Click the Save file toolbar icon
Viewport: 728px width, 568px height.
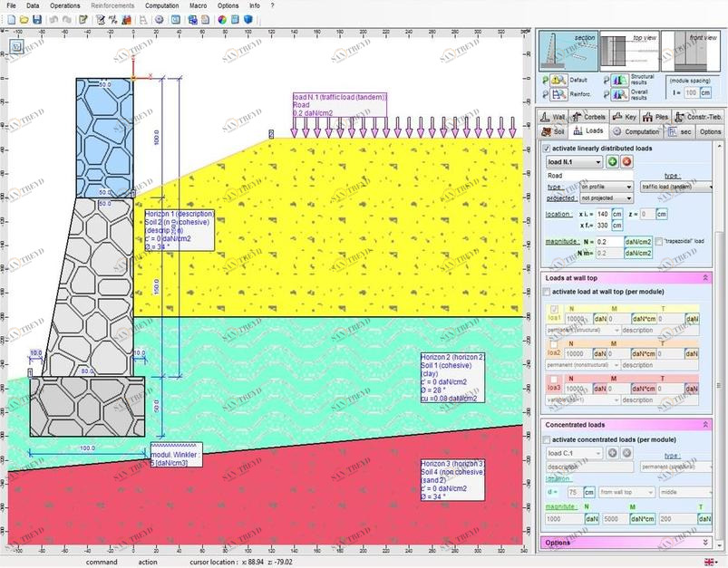point(36,19)
